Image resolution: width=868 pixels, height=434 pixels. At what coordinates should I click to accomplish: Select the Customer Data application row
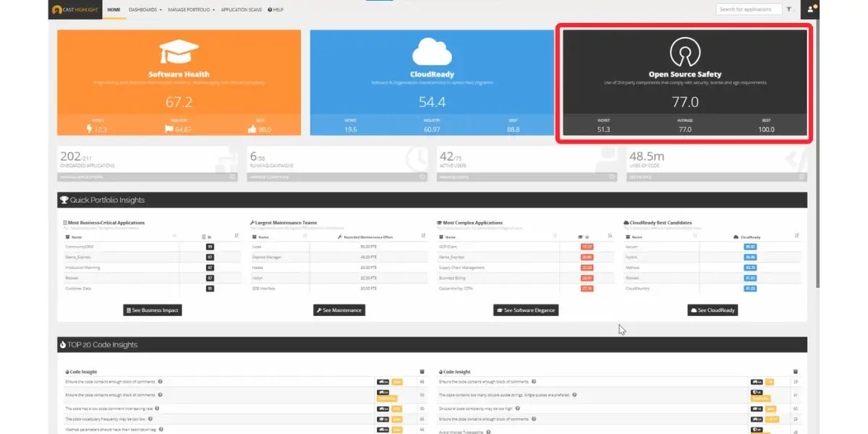tap(152, 289)
